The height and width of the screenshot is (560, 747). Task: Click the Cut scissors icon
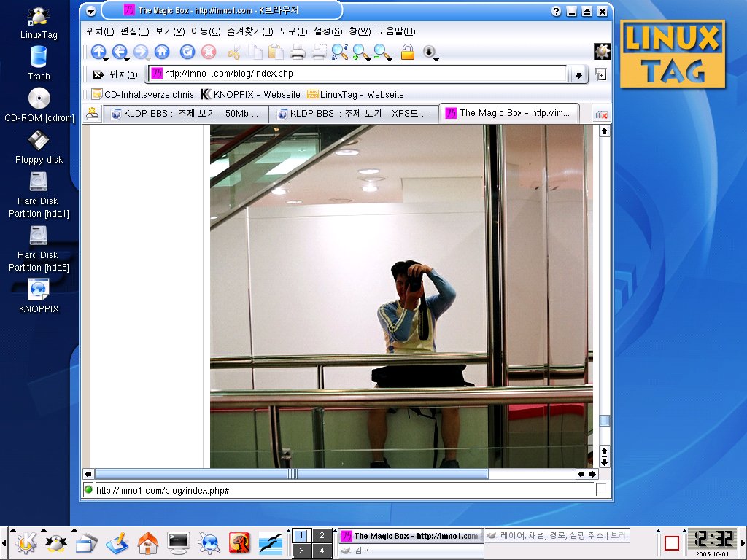(233, 52)
